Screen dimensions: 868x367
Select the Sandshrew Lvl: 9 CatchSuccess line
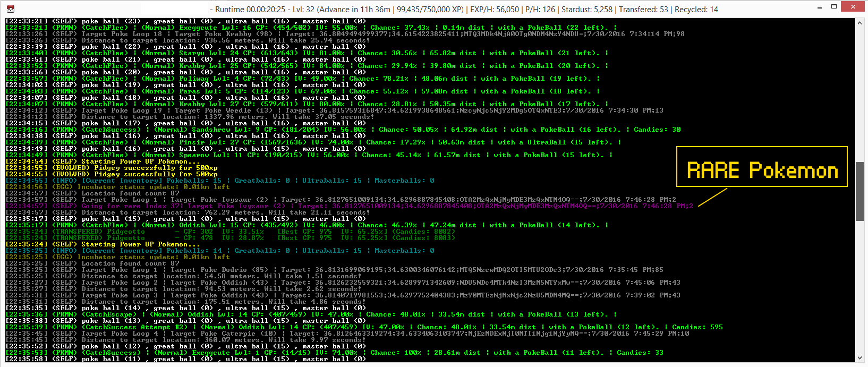pyautogui.click(x=343, y=130)
